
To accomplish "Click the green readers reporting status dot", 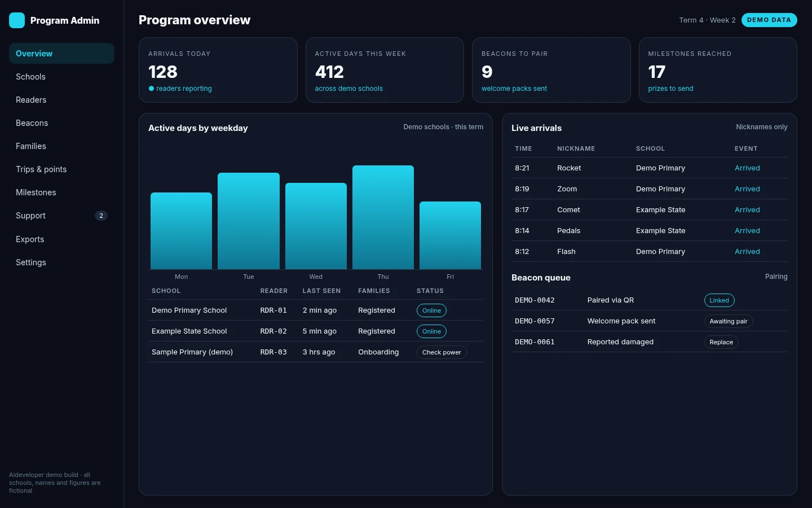I will click(151, 89).
